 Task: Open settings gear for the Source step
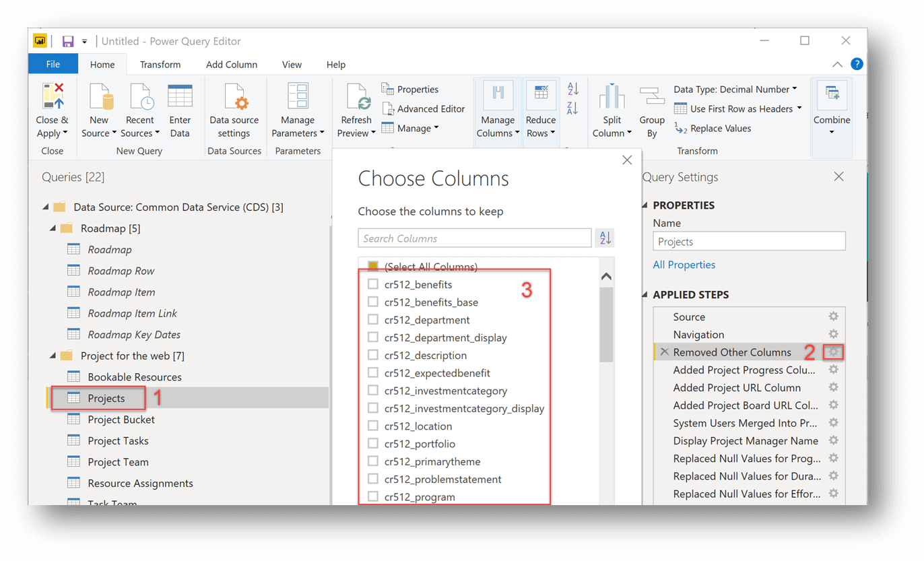tap(833, 317)
